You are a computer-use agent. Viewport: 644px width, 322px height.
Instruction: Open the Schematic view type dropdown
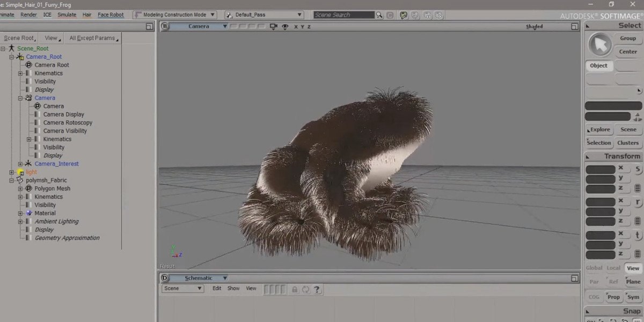[x=200, y=278]
